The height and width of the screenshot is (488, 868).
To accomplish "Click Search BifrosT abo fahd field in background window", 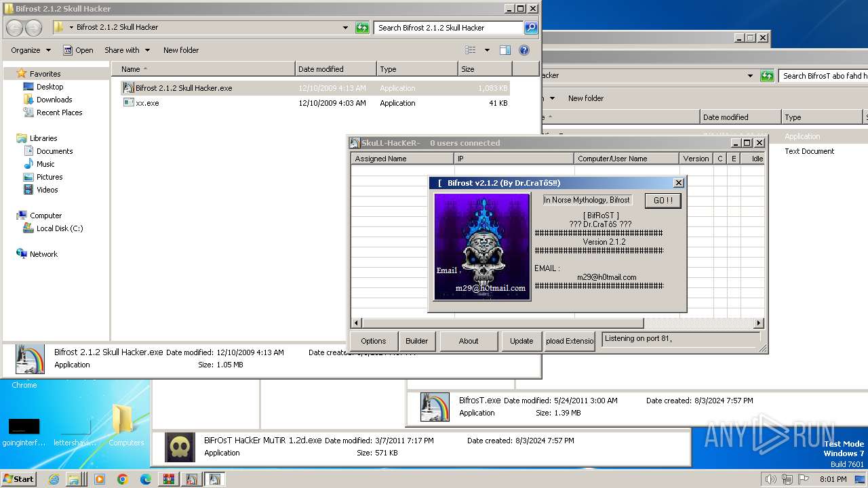I will click(823, 76).
